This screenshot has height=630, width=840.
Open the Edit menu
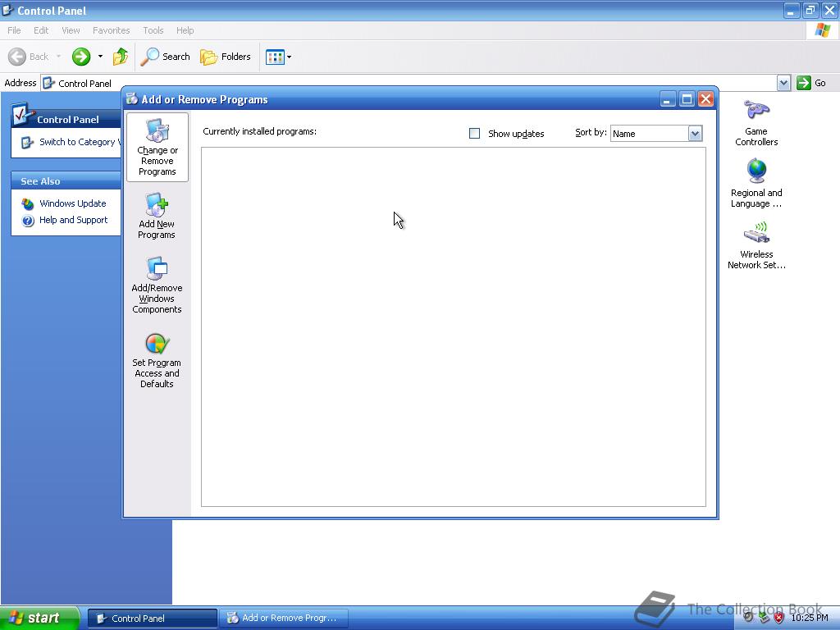click(x=41, y=30)
